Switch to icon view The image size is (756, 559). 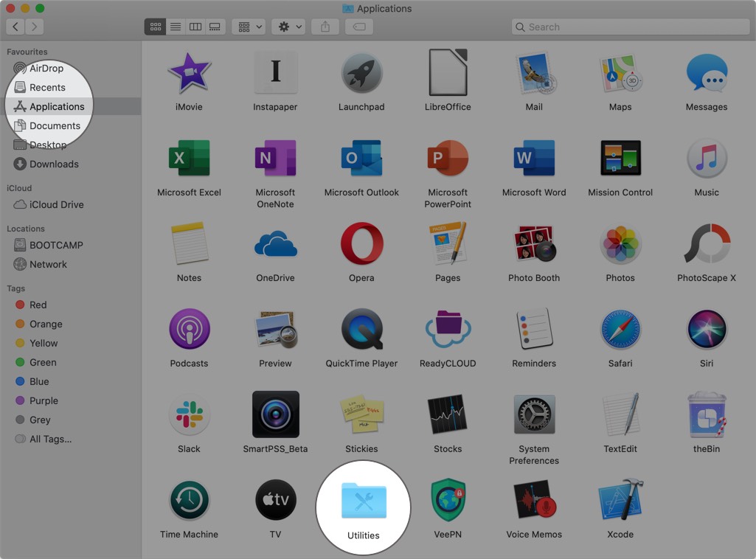(x=155, y=27)
